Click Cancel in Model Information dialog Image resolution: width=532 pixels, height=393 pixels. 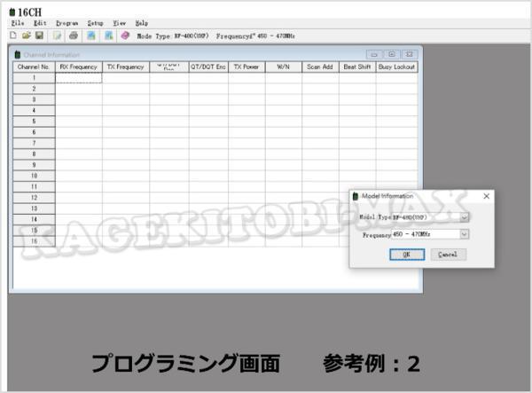[x=448, y=255]
